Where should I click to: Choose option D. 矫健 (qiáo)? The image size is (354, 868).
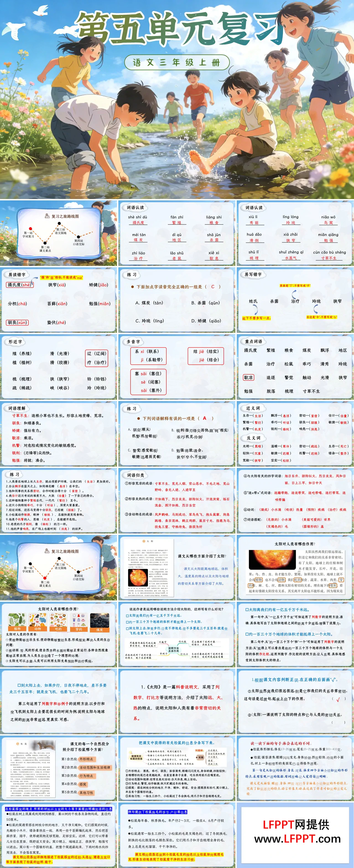click(x=206, y=321)
